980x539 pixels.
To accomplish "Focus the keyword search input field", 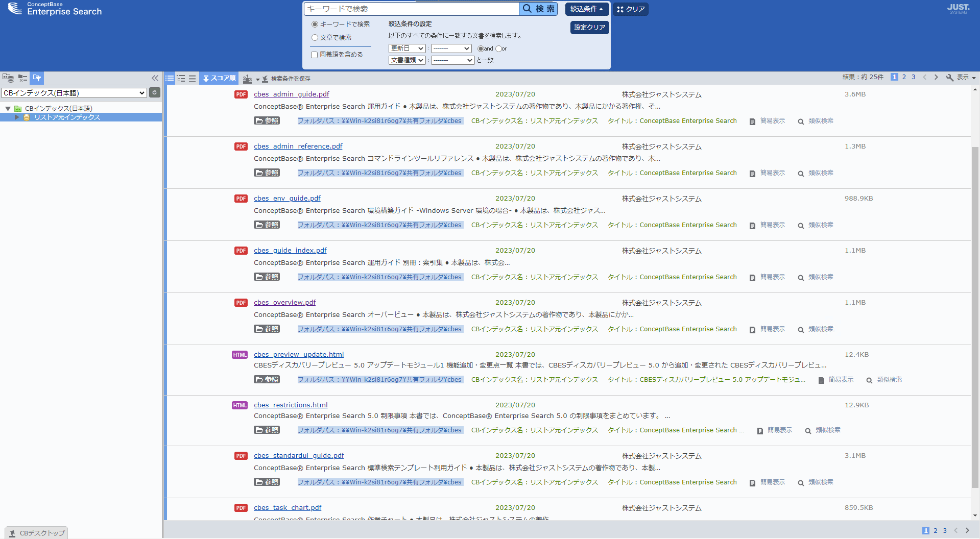I will click(x=411, y=9).
